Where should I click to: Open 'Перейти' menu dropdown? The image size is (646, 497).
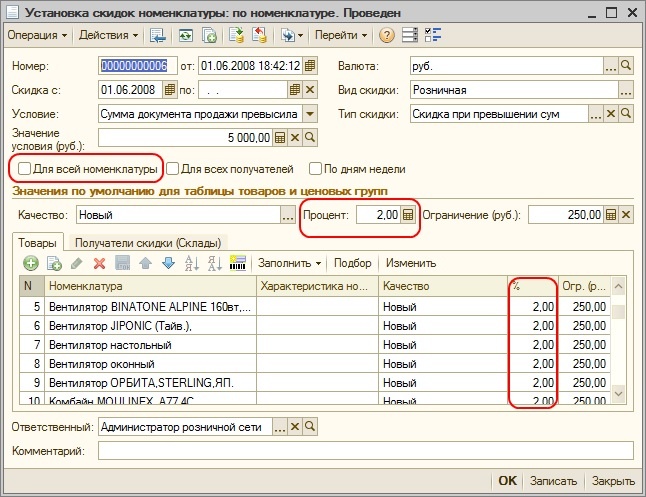tap(341, 35)
